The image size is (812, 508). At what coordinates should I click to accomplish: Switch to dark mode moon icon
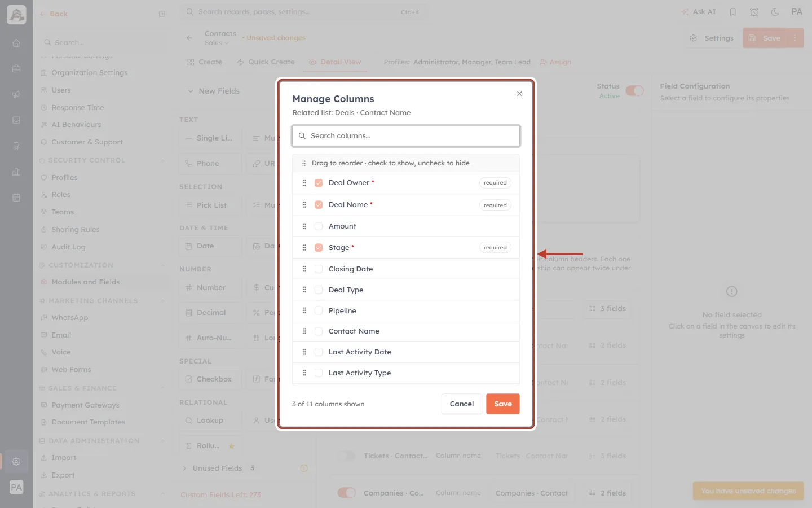[x=775, y=12]
